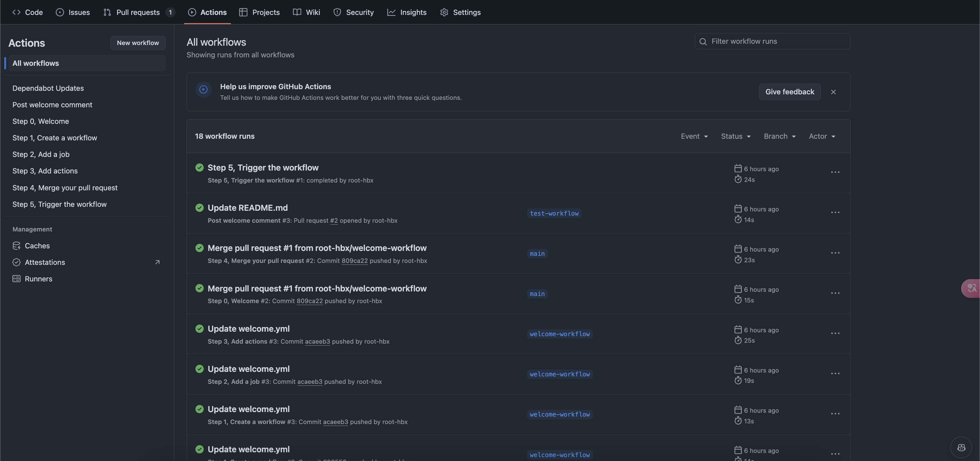The image size is (980, 461).
Task: Open the Copilot icon at bottom right
Action: 961,447
